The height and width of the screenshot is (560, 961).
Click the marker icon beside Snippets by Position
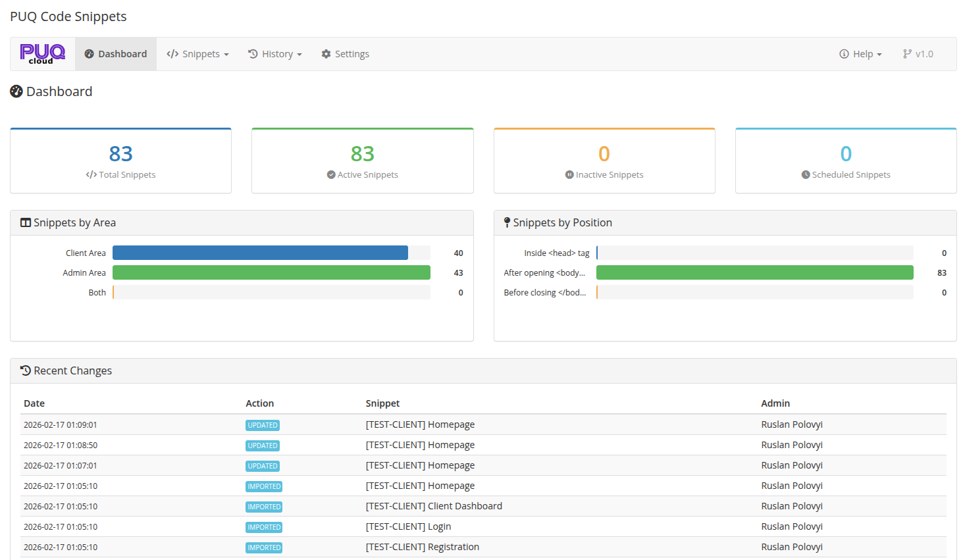click(506, 222)
